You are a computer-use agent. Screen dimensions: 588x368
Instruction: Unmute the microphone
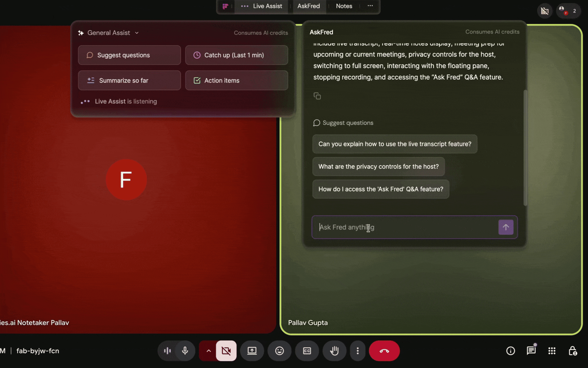point(185,351)
